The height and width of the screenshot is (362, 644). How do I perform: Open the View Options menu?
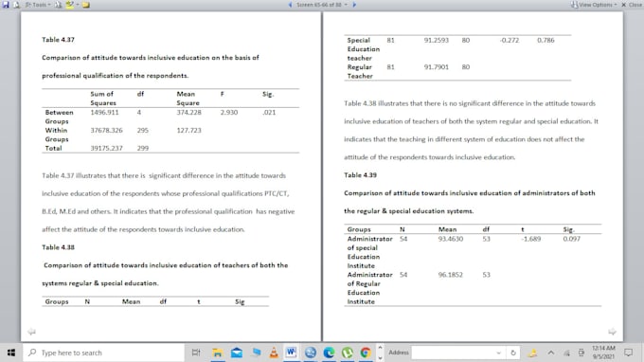pyautogui.click(x=594, y=5)
